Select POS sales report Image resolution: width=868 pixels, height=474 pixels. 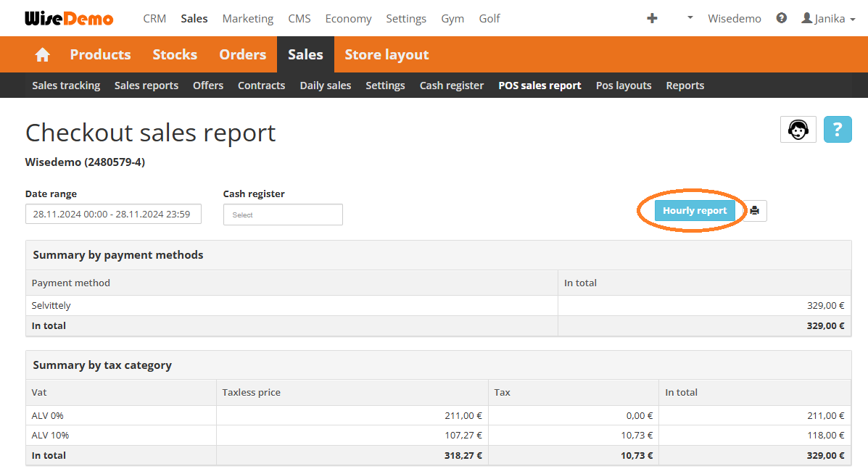point(540,86)
